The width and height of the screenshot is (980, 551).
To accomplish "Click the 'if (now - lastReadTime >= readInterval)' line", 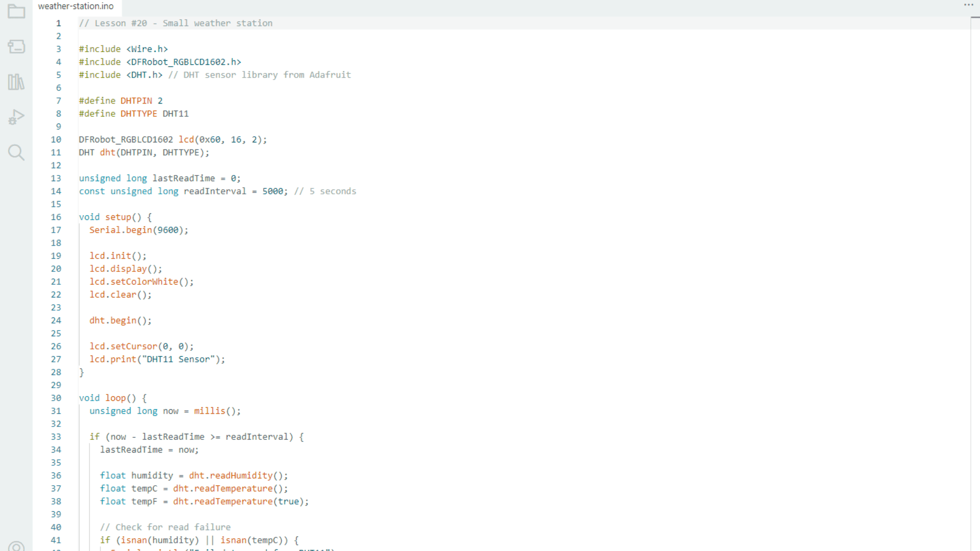I will [197, 437].
